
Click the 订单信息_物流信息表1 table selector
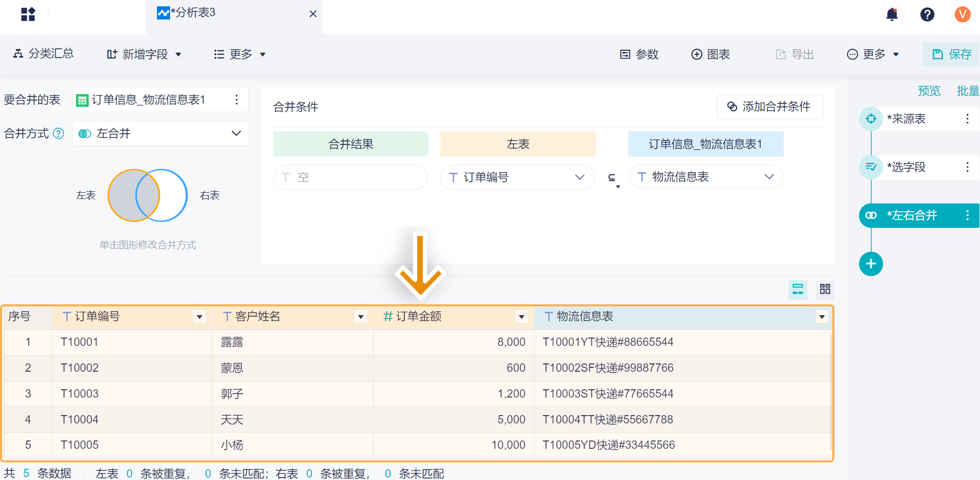point(160,100)
